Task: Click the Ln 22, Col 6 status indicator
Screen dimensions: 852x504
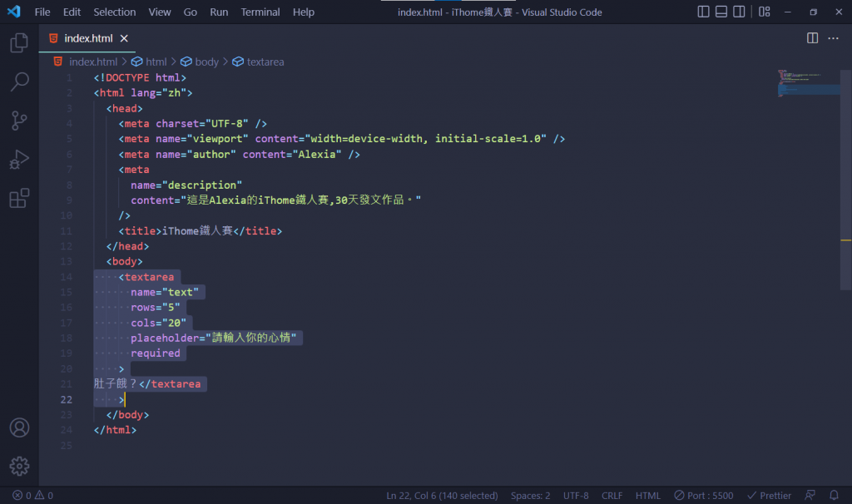Action: 442,496
